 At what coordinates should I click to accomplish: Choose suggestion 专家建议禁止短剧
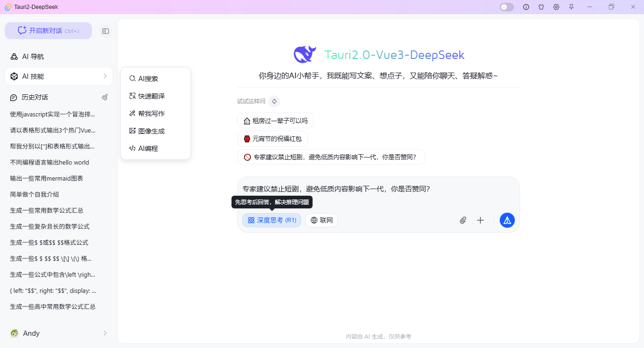[x=331, y=157]
